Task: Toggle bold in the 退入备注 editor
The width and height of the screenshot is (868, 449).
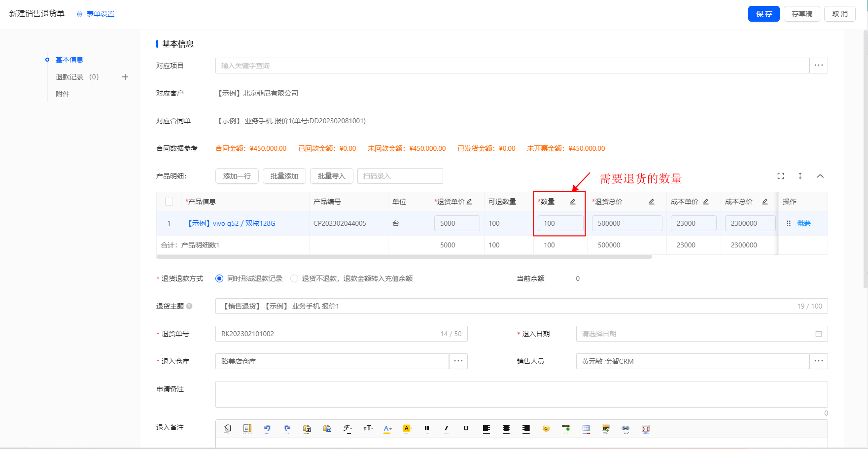Action: [427, 428]
